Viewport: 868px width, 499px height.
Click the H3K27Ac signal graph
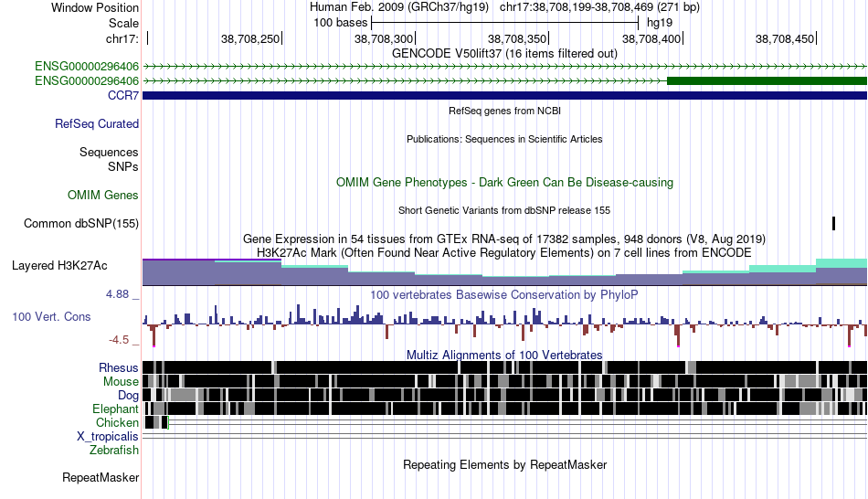click(504, 272)
